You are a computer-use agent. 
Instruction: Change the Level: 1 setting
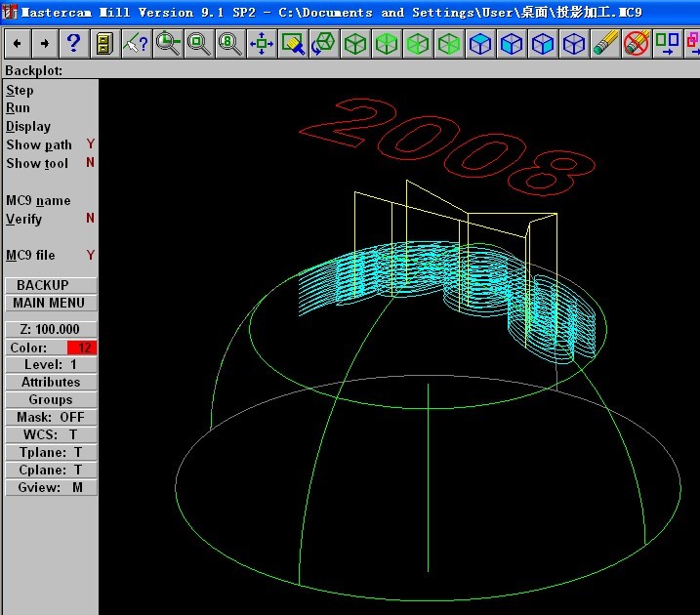point(51,364)
